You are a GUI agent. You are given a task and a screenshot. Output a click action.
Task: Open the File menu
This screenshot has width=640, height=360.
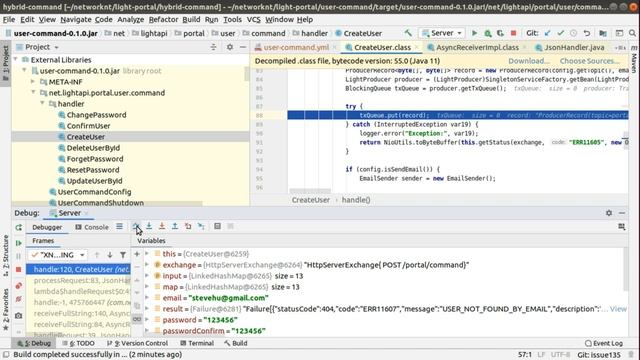coord(9,19)
